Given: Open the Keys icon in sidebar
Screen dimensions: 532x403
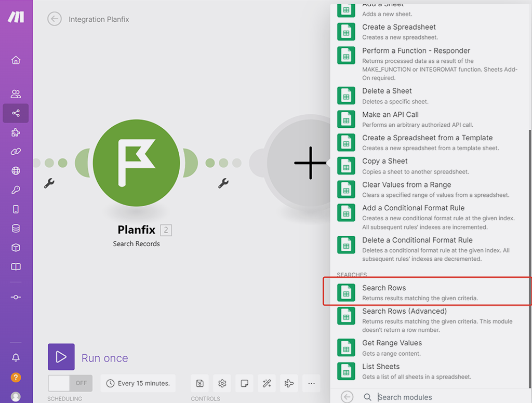Looking at the screenshot, I should point(16,190).
